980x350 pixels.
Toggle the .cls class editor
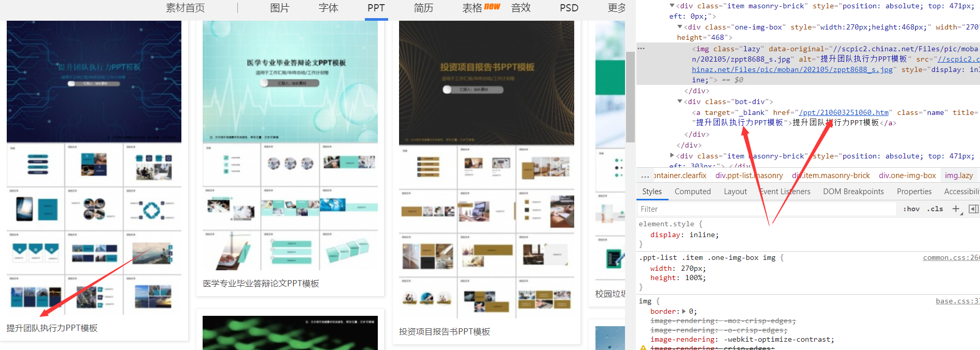935,209
